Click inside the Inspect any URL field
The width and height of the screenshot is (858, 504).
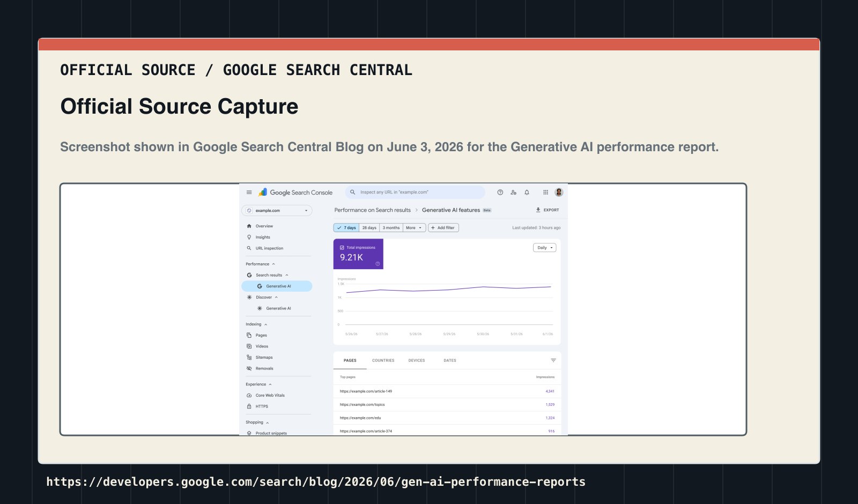point(415,192)
